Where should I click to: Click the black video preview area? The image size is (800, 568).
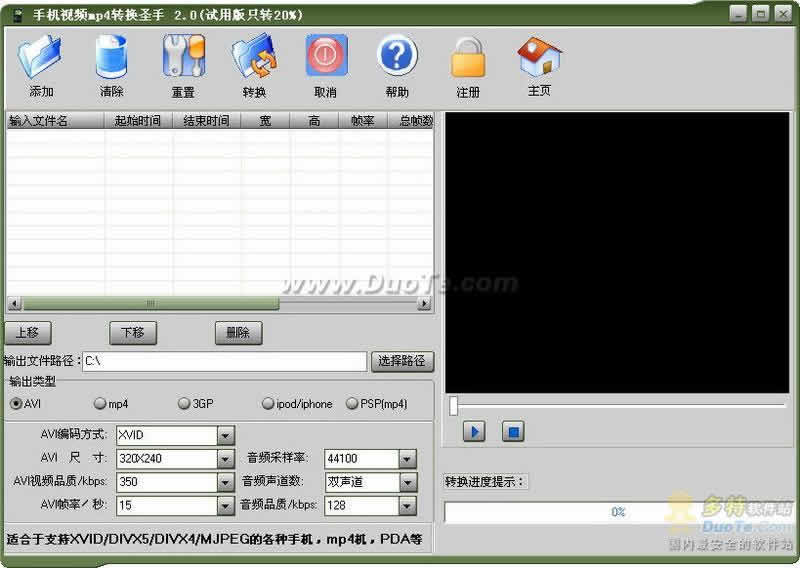(617, 253)
